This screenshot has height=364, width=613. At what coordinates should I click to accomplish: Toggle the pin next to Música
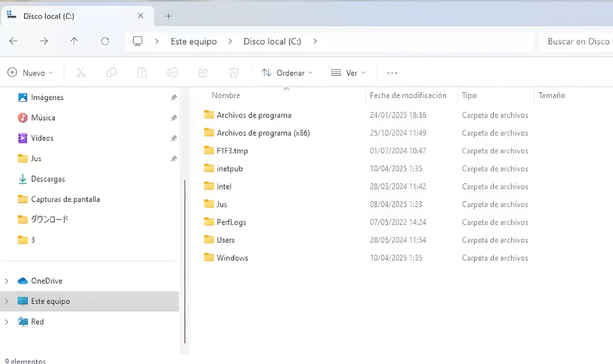[173, 118]
